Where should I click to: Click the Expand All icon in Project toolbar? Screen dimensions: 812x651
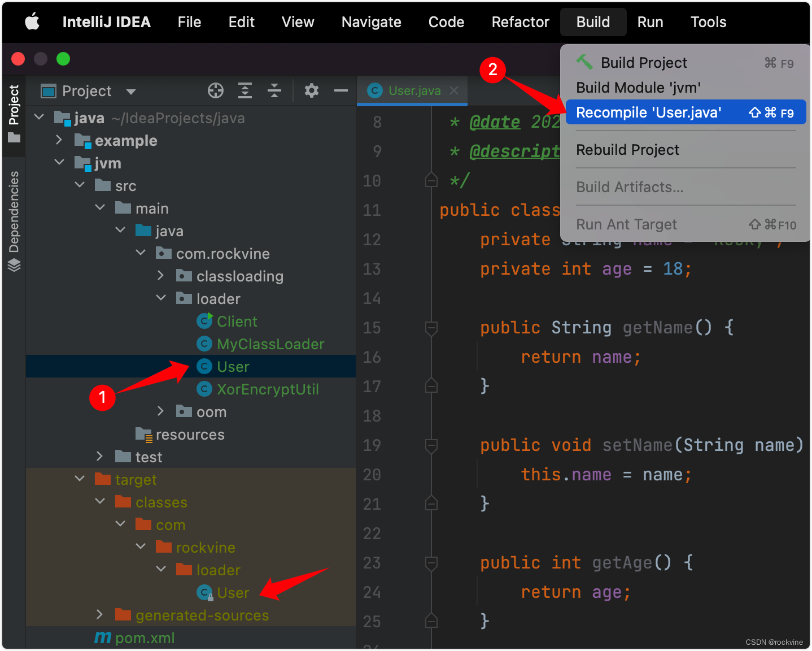tap(245, 90)
